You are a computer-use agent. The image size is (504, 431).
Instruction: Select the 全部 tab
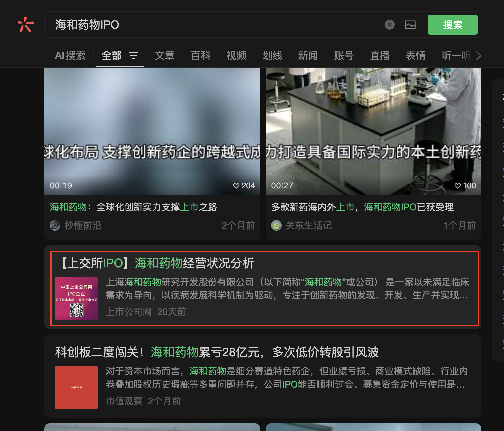pos(112,55)
